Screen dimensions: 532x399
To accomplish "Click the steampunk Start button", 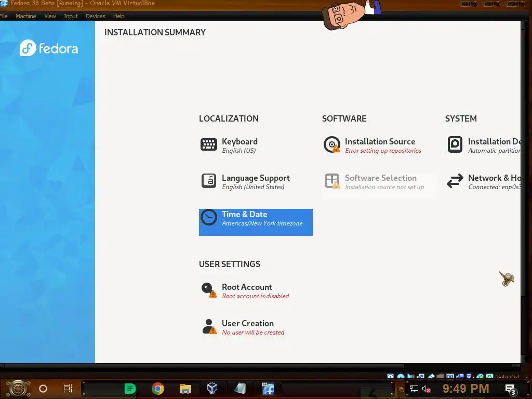I will pyautogui.click(x=18, y=389).
